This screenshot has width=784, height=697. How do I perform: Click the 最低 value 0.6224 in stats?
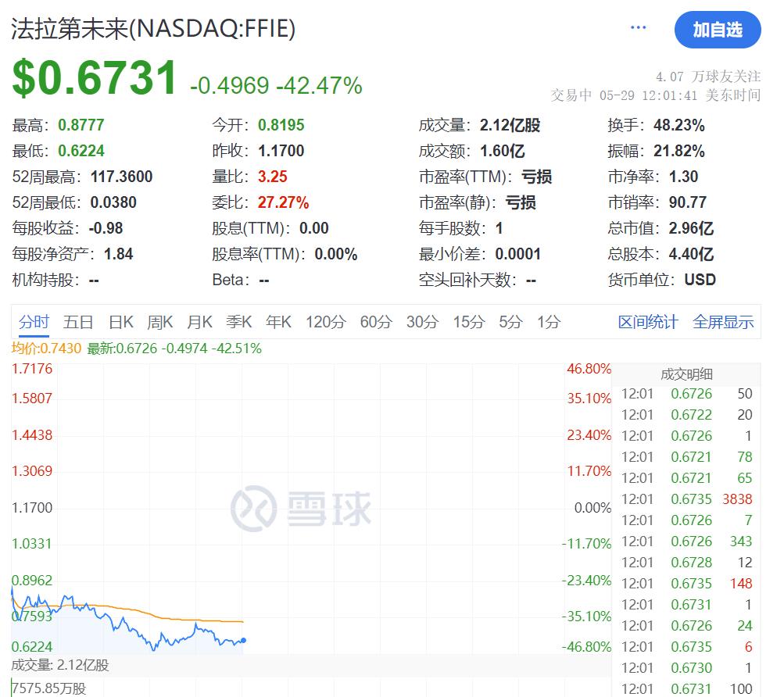click(81, 151)
